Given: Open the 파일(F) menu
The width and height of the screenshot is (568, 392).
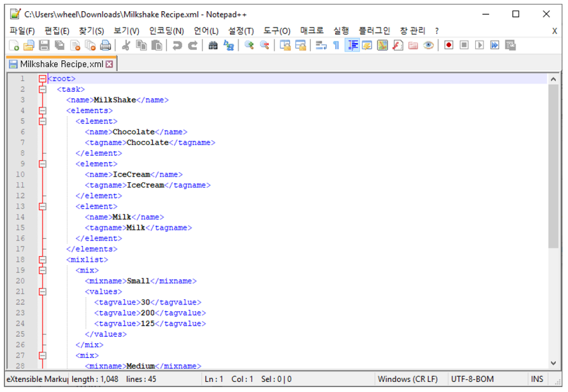Looking at the screenshot, I should (22, 31).
